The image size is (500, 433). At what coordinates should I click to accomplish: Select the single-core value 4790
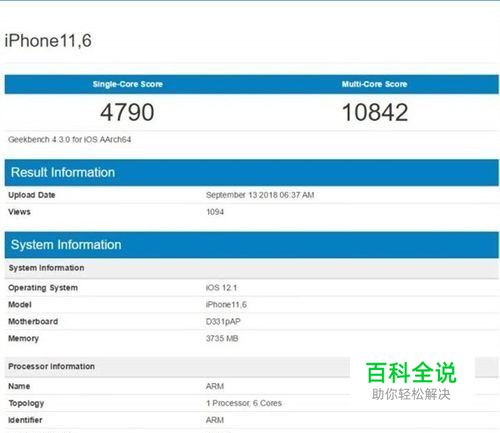coord(127,112)
